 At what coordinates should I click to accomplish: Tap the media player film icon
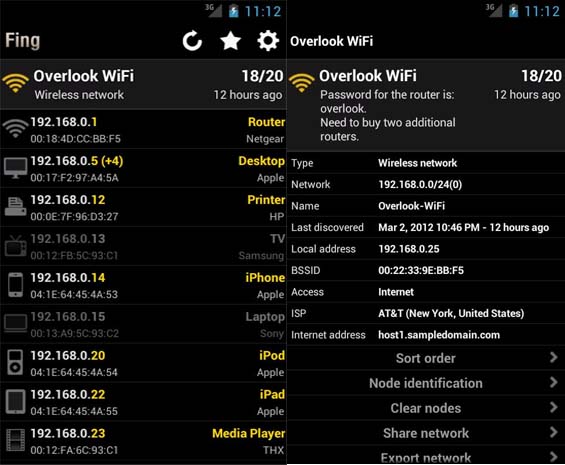(15, 440)
